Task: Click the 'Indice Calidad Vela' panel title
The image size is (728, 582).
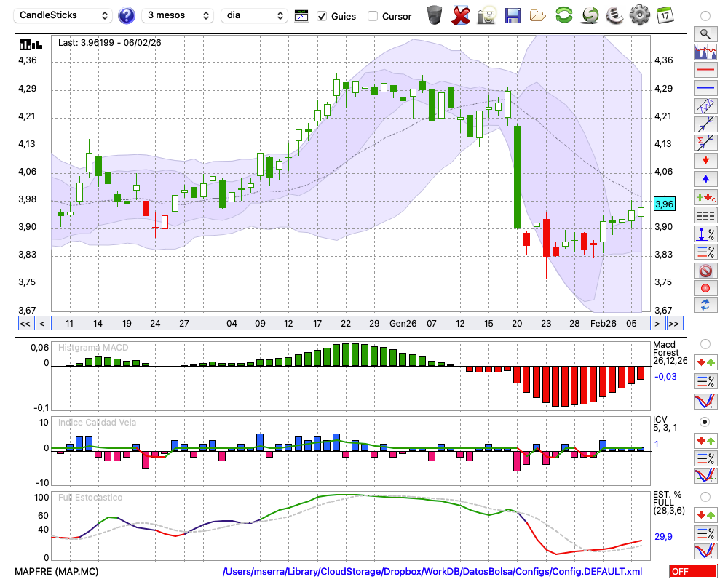Action: tap(97, 423)
